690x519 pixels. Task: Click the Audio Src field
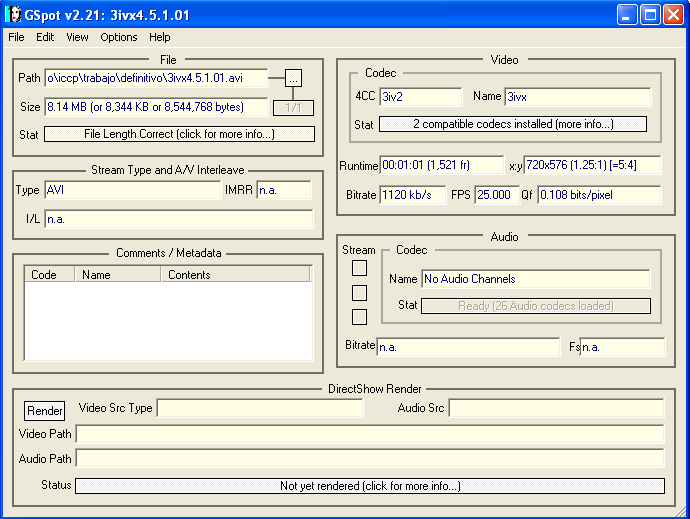point(556,408)
